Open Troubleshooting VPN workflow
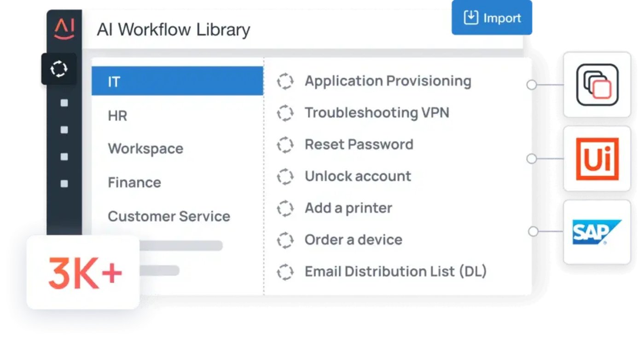 pos(377,113)
